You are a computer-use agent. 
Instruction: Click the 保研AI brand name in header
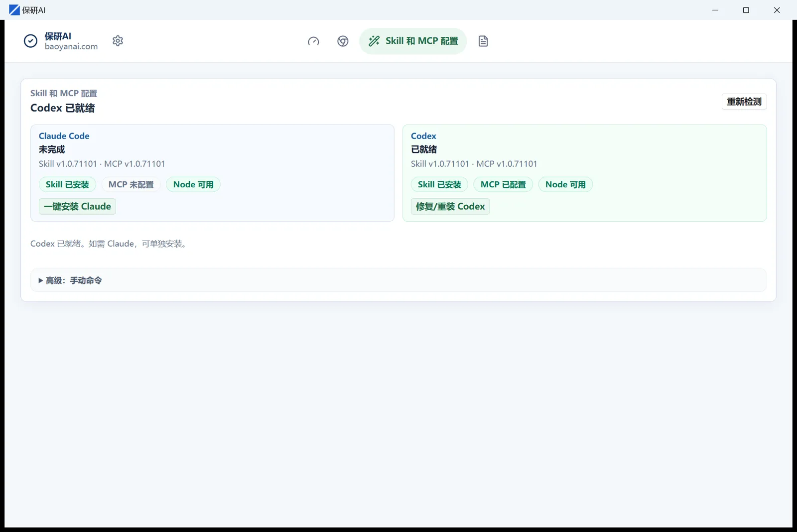point(58,36)
